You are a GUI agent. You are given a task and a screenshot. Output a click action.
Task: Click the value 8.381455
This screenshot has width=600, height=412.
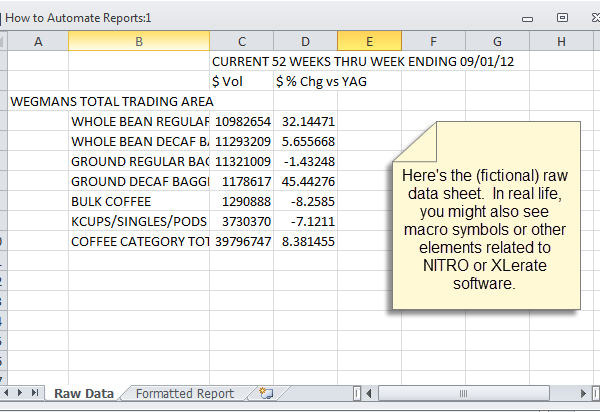coord(305,241)
